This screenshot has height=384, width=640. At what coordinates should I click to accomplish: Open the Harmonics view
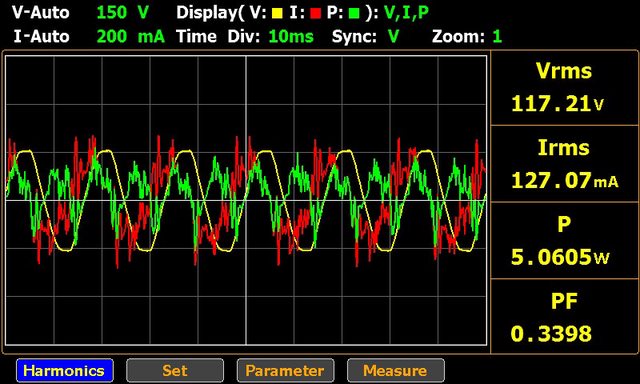[65, 370]
